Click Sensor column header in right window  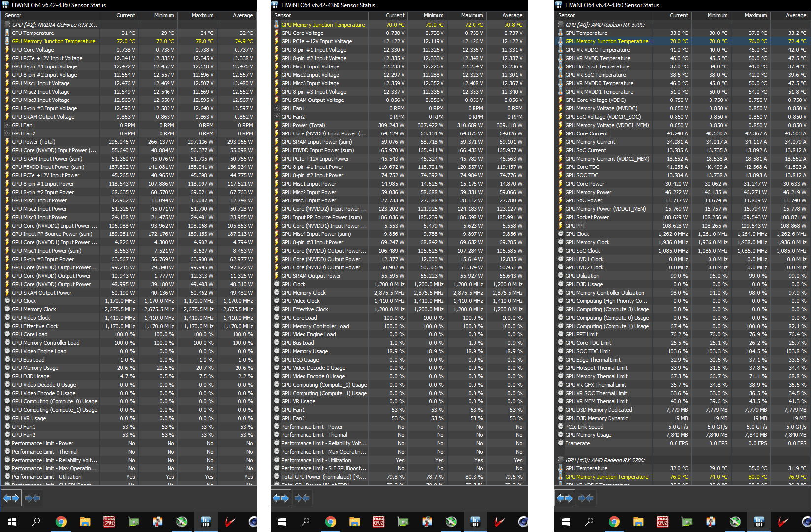coord(604,15)
